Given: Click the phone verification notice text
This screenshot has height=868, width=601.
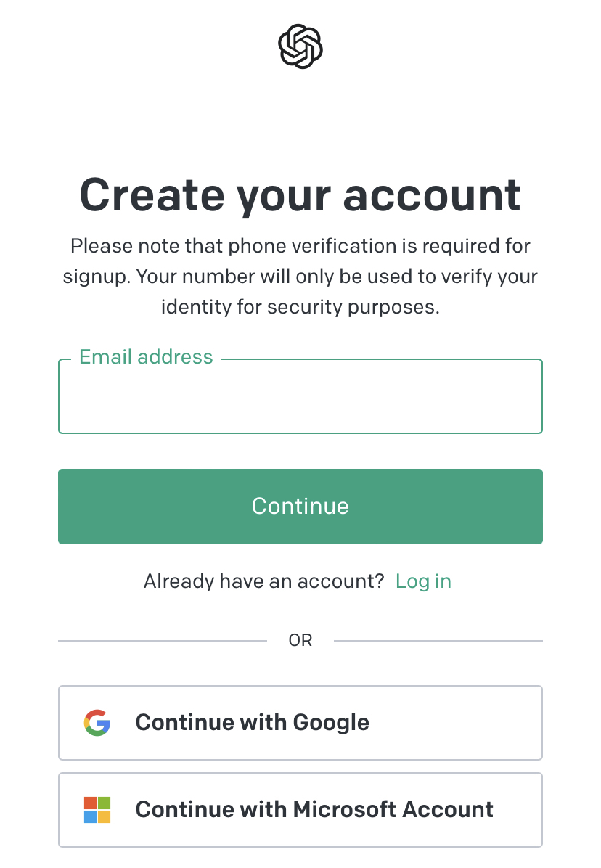Looking at the screenshot, I should (x=300, y=277).
